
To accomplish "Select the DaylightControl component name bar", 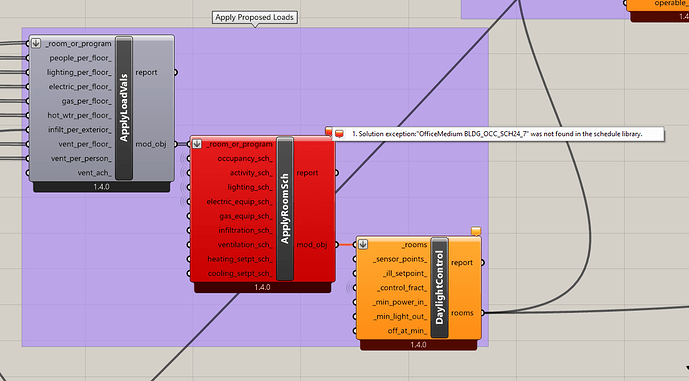I will point(439,288).
